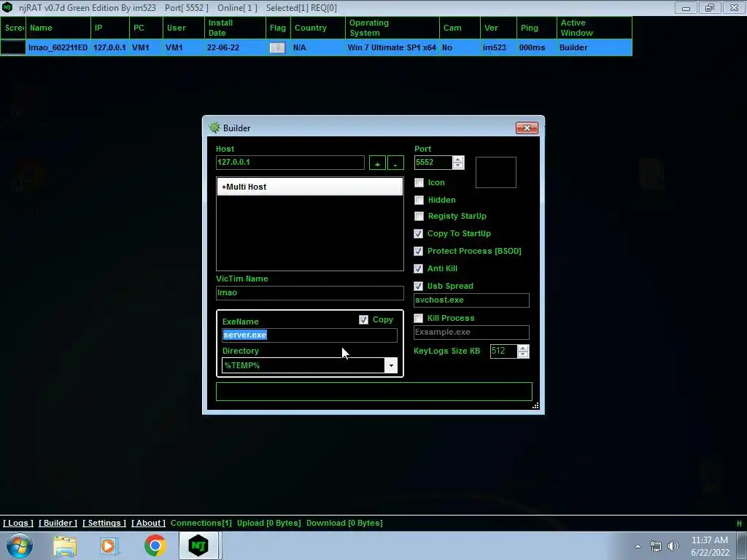Viewport: 747px width, 560px height.
Task: Click Win 7 Ultimate SP1 x64 cell
Action: (x=392, y=47)
